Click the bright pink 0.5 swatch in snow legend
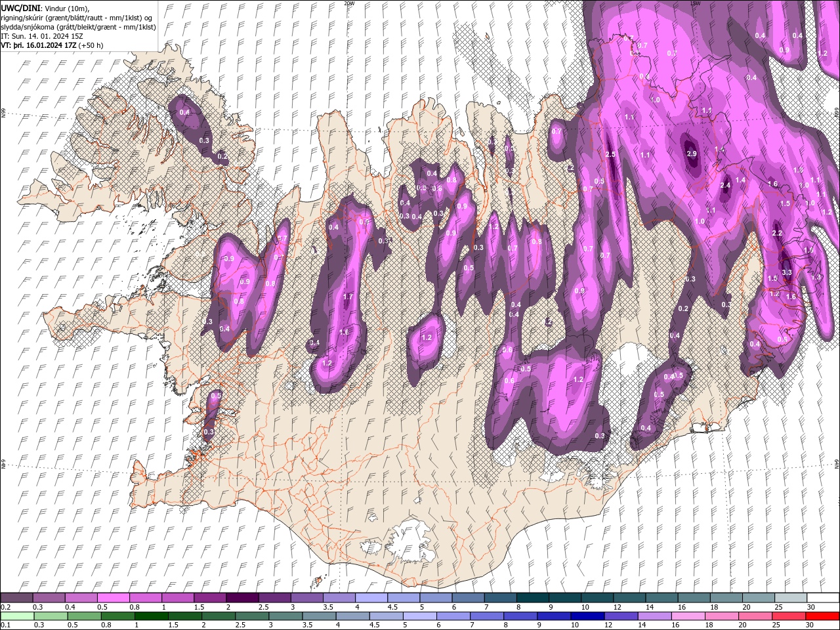Image resolution: width=840 pixels, height=630 pixels. click(113, 597)
